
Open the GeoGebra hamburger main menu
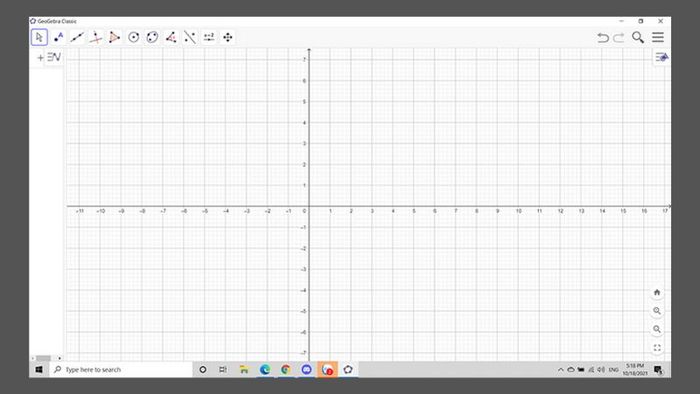[x=658, y=37]
